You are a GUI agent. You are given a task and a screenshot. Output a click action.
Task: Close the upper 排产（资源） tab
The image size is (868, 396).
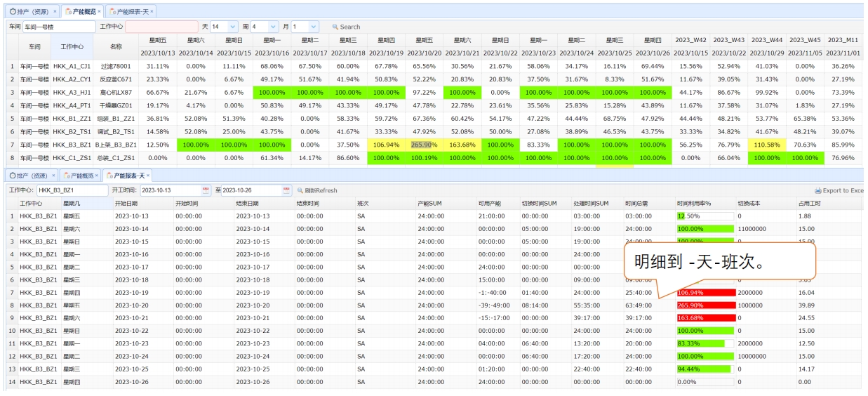pos(55,11)
